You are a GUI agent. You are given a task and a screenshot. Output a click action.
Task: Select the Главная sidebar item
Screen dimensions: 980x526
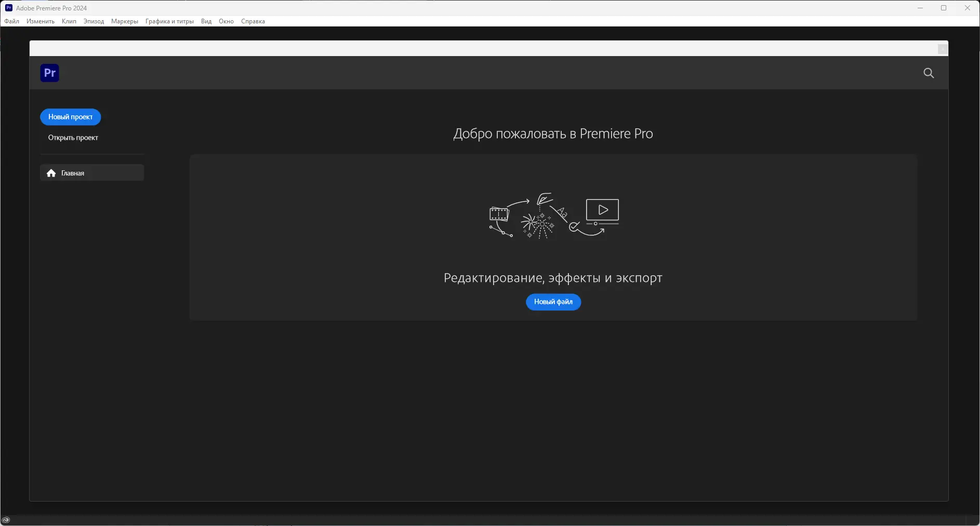tap(92, 173)
